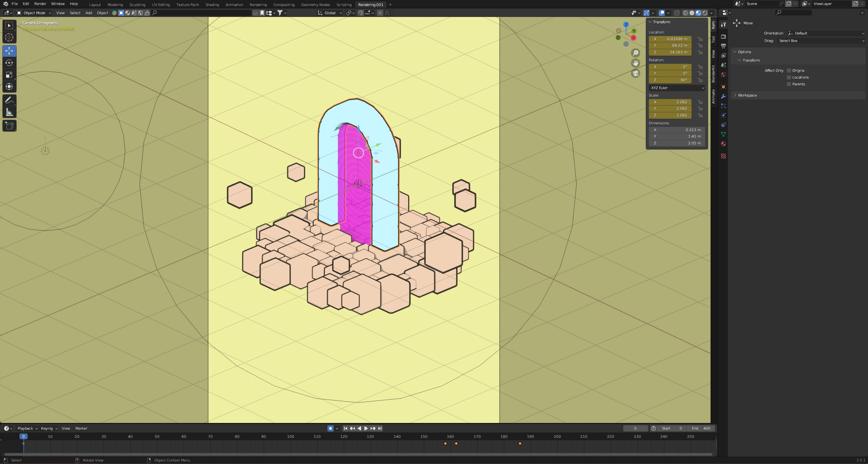The width and height of the screenshot is (868, 464).
Task: Expand the Workspace panel
Action: coord(747,95)
